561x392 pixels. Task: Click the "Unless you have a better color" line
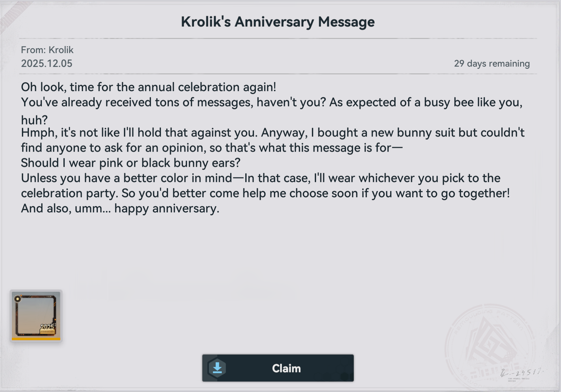click(x=260, y=178)
